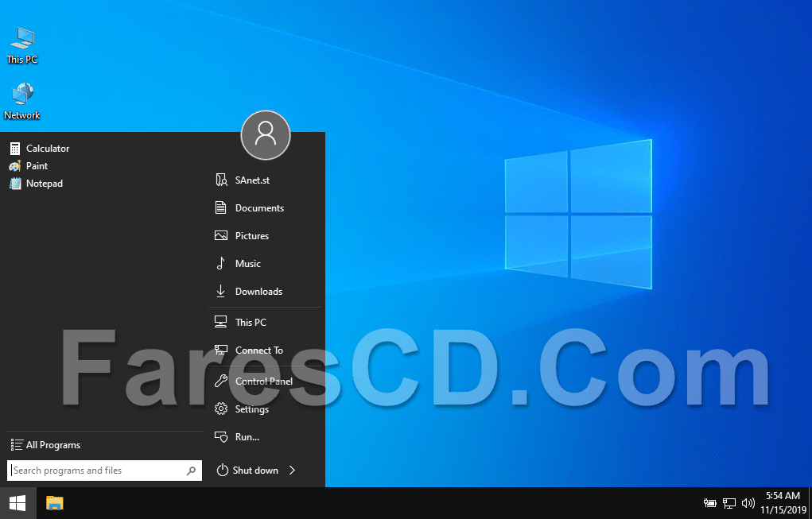The image size is (812, 519).
Task: Click the SAnet.st user folder icon
Action: point(221,180)
